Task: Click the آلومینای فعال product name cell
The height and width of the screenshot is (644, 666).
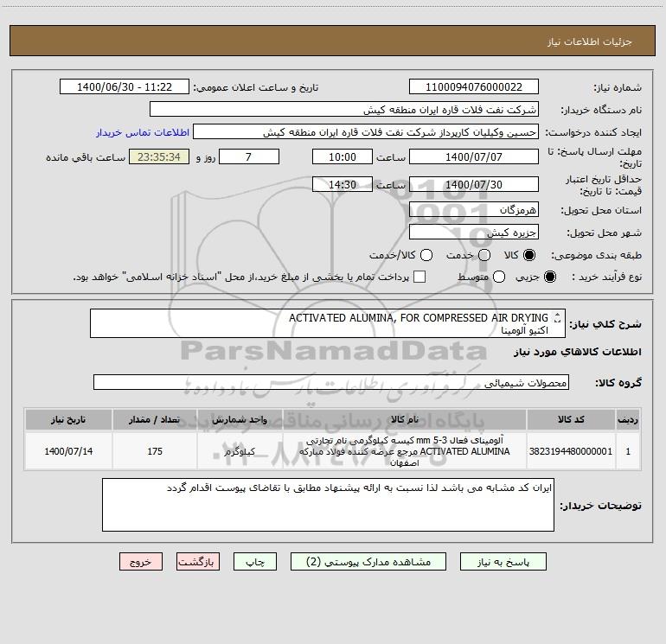Action: click(x=405, y=451)
